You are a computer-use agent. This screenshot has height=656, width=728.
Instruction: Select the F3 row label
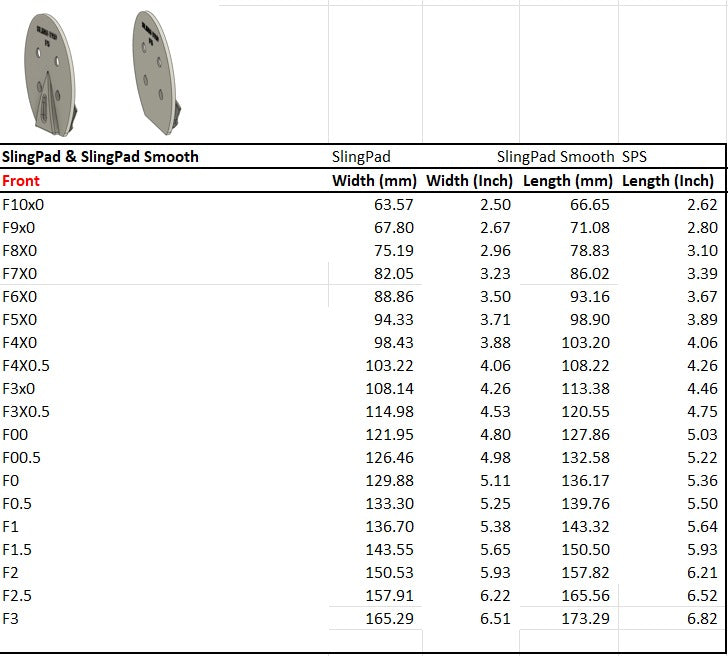(x=10, y=619)
